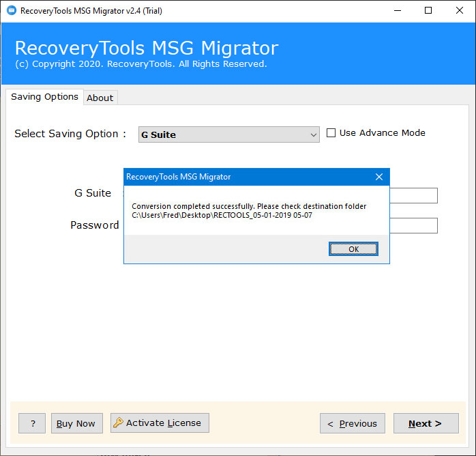Open the Buy Now button
Viewport: 476px width, 456px height.
(77, 423)
